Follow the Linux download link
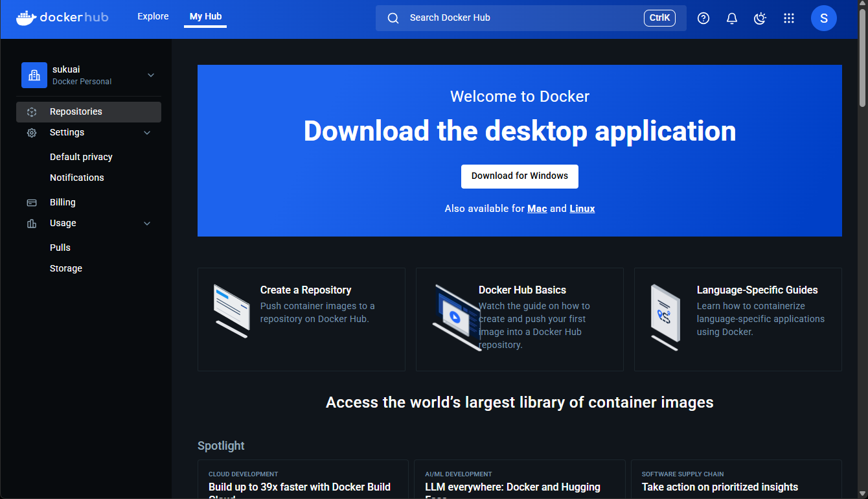868x499 pixels. click(x=582, y=209)
